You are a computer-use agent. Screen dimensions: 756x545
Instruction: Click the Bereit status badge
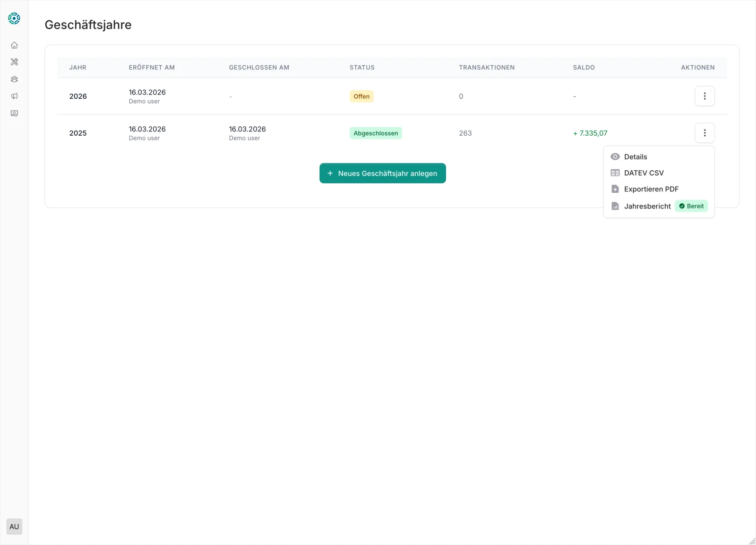(691, 206)
